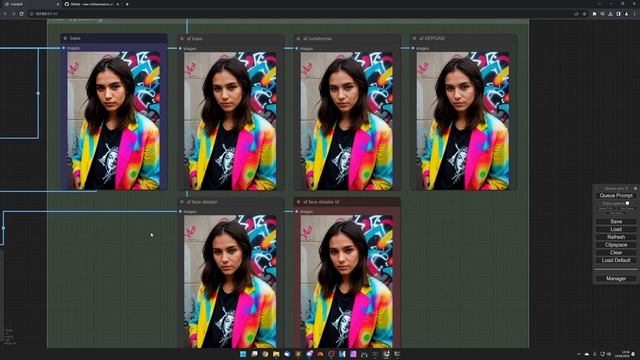
Task: Collapse the 'base' node via its title dot
Action: tap(65, 38)
